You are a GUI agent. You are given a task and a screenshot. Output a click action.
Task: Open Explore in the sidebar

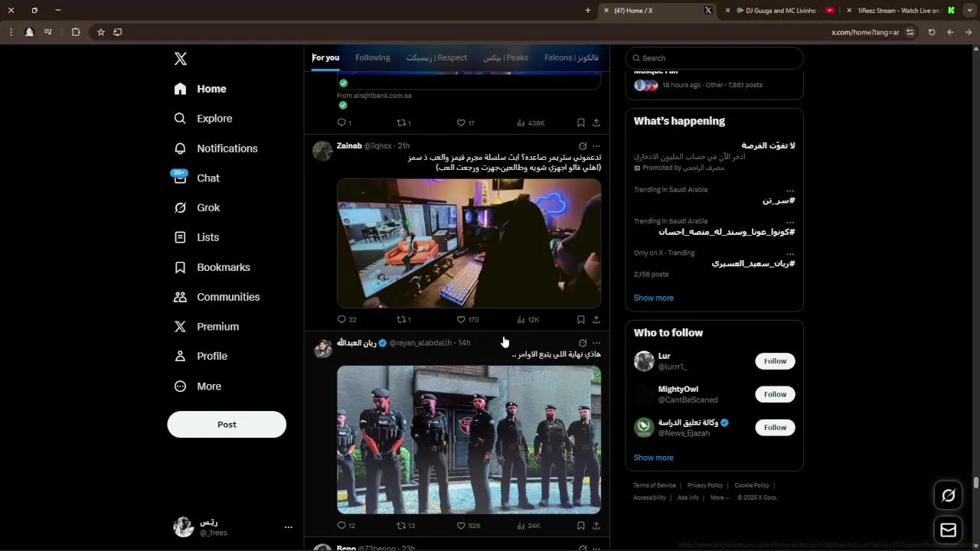point(204,119)
